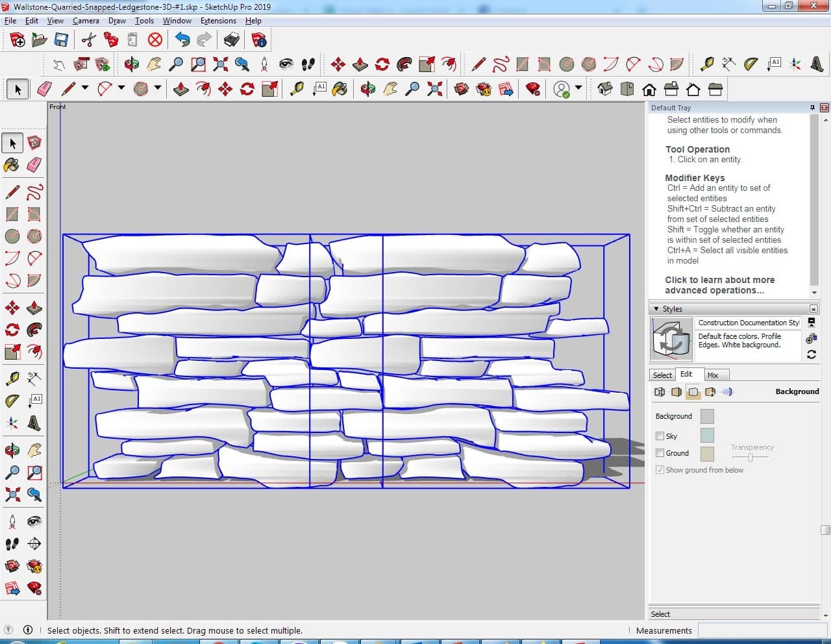Select the 3D Text tool in left toolbar
This screenshot has height=644, width=831.
point(34,424)
